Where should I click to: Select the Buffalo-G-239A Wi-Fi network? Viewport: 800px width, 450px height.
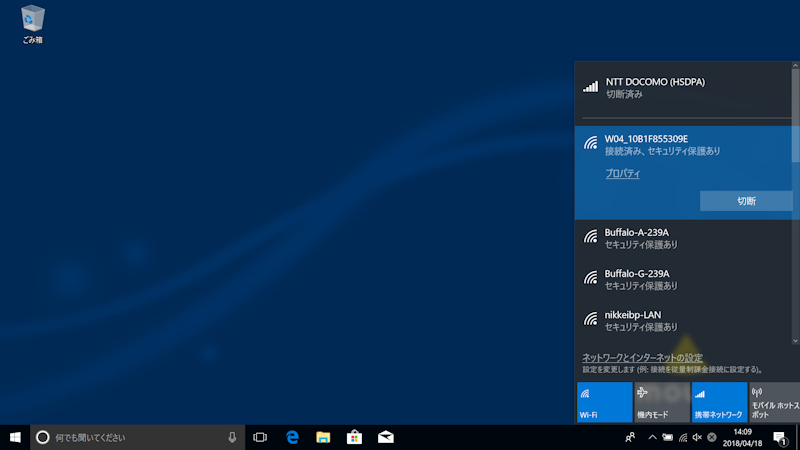tap(682, 279)
